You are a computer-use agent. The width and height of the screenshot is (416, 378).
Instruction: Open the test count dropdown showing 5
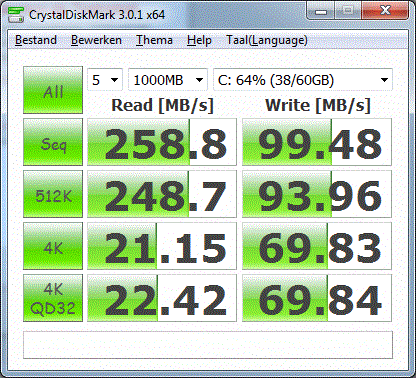[x=105, y=80]
